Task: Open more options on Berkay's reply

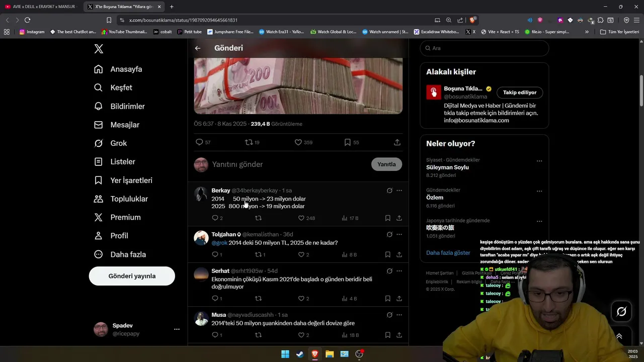Action: tap(399, 191)
